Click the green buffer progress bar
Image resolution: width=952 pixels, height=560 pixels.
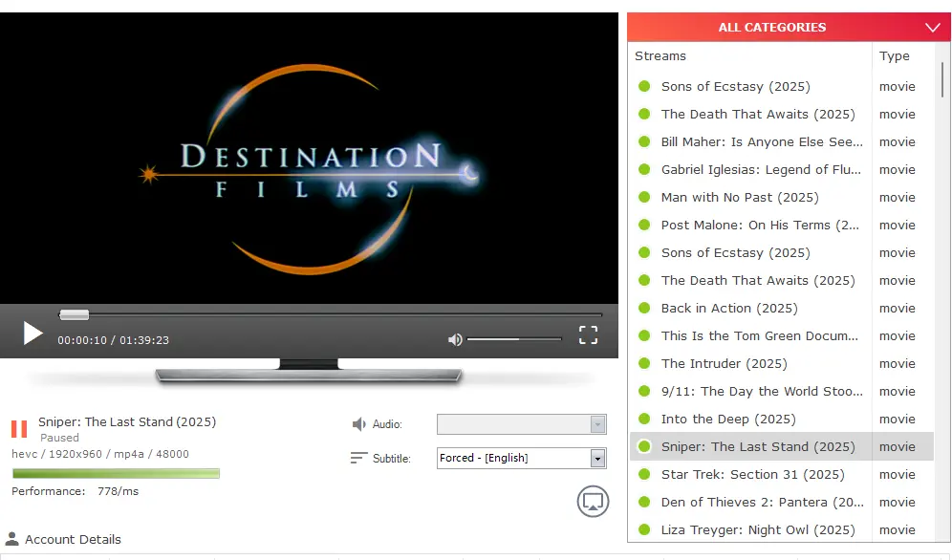(116, 473)
